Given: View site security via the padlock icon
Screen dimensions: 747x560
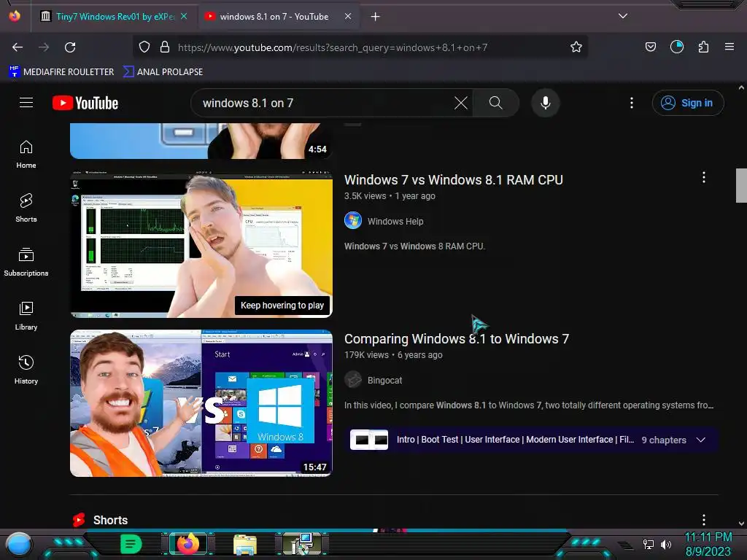Looking at the screenshot, I should 165,47.
